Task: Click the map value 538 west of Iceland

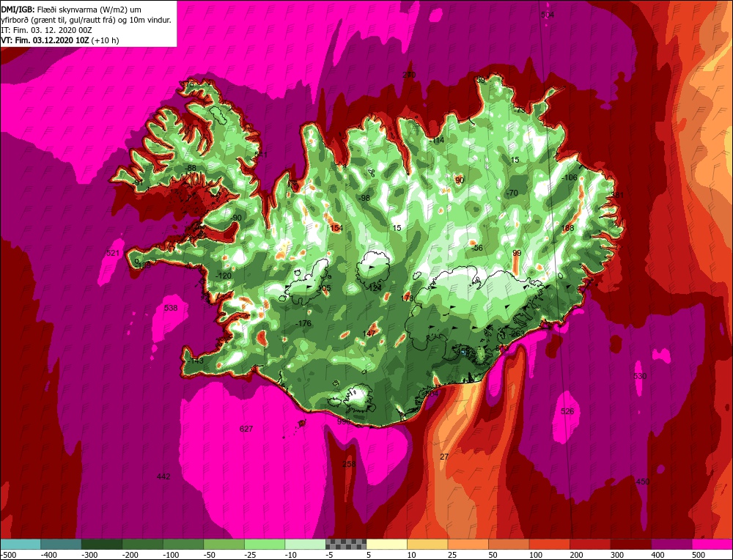Action: [x=171, y=308]
